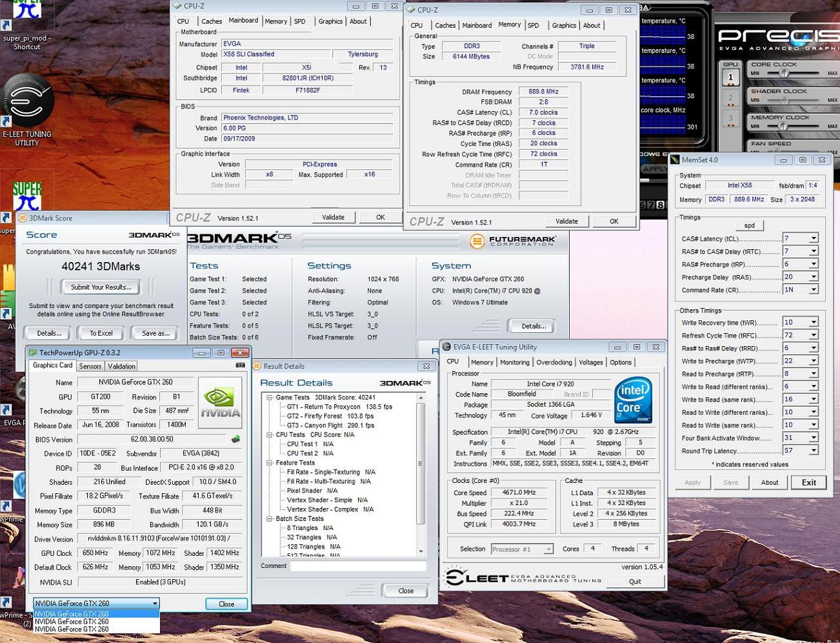Click Close button in GPU-Z window
This screenshot has width=840, height=643.
pyautogui.click(x=226, y=604)
